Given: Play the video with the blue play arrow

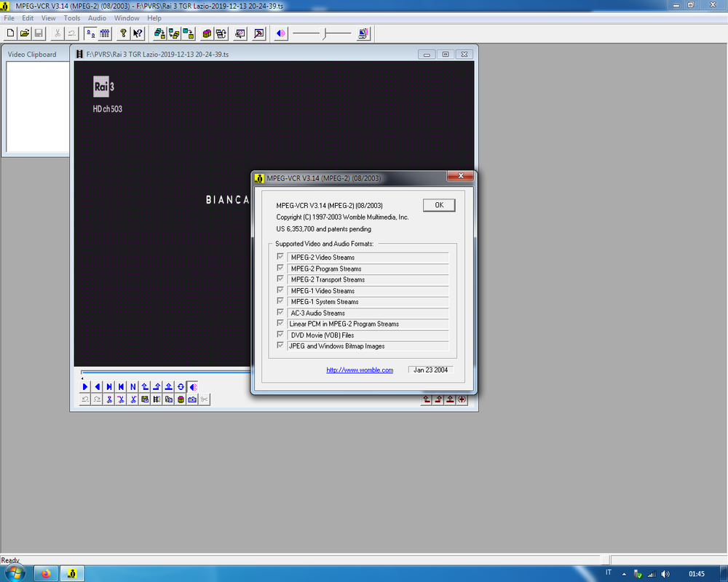Looking at the screenshot, I should click(x=85, y=386).
